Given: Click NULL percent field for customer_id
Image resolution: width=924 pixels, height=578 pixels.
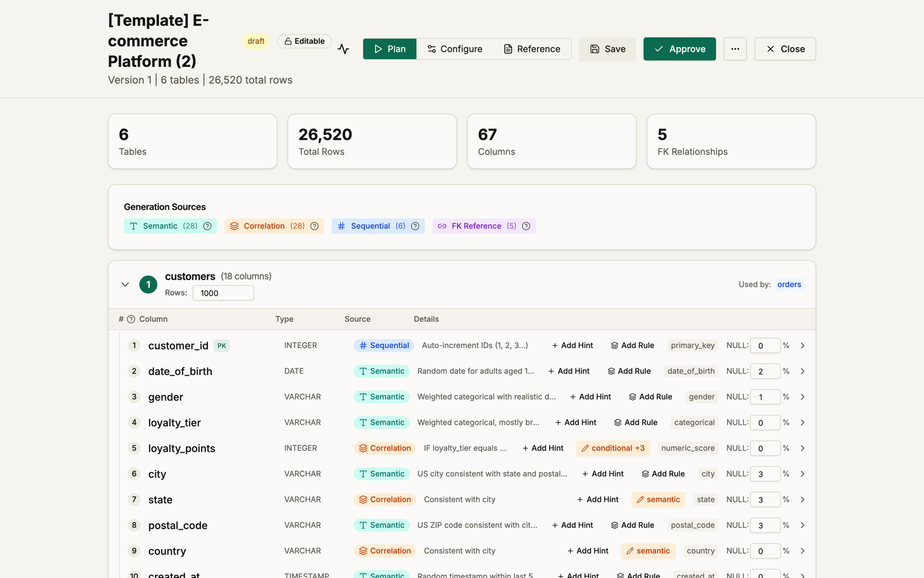Looking at the screenshot, I should coord(765,346).
